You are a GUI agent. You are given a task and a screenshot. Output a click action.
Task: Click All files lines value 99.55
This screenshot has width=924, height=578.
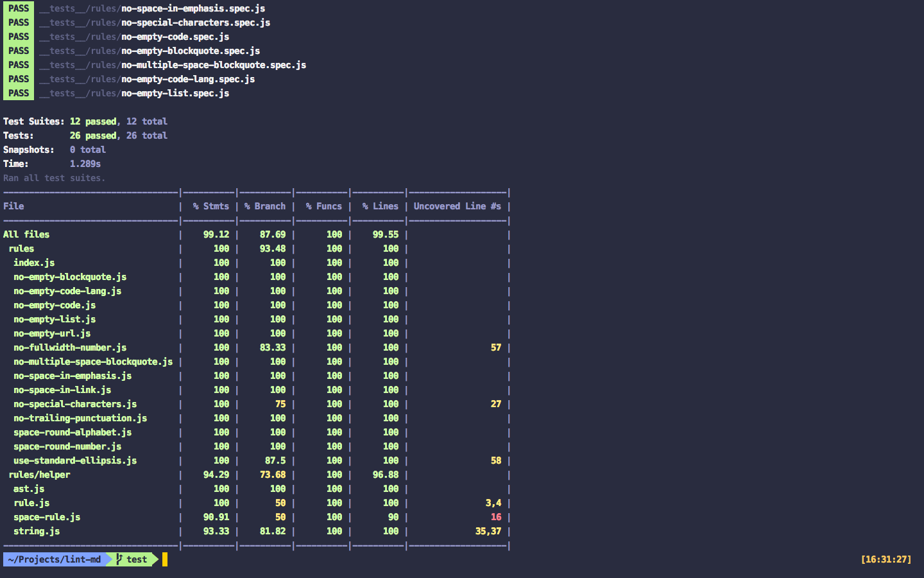point(386,234)
